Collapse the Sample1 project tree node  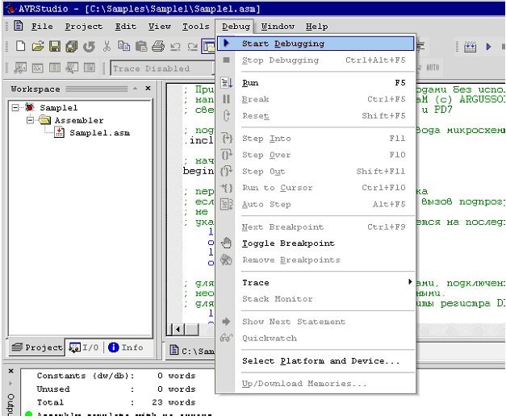15,107
